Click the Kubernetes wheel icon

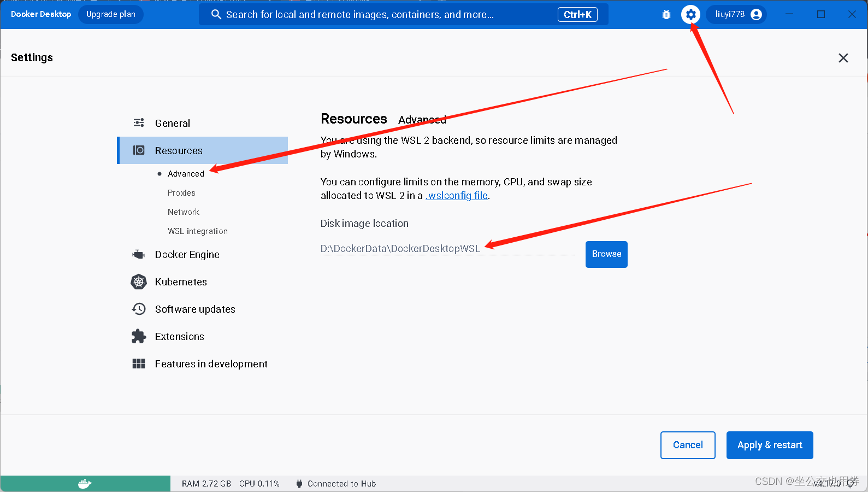click(x=139, y=282)
